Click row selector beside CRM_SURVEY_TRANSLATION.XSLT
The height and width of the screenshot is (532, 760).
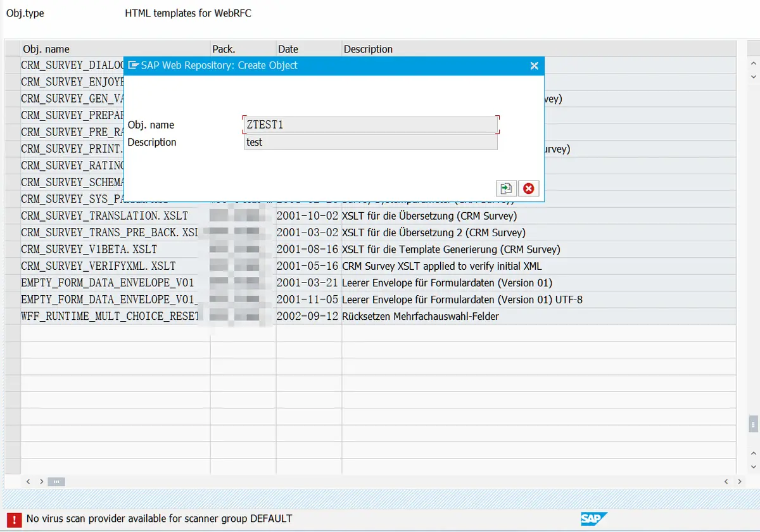tap(13, 216)
